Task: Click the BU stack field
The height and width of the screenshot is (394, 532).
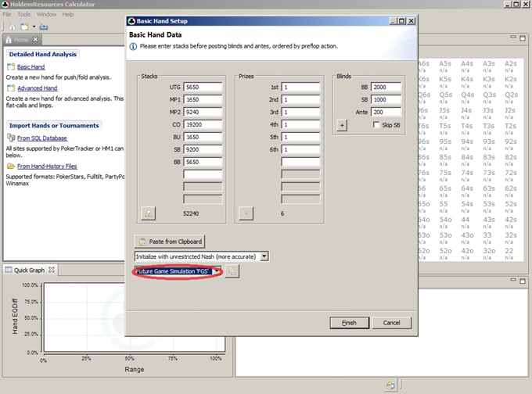Action: (x=203, y=137)
